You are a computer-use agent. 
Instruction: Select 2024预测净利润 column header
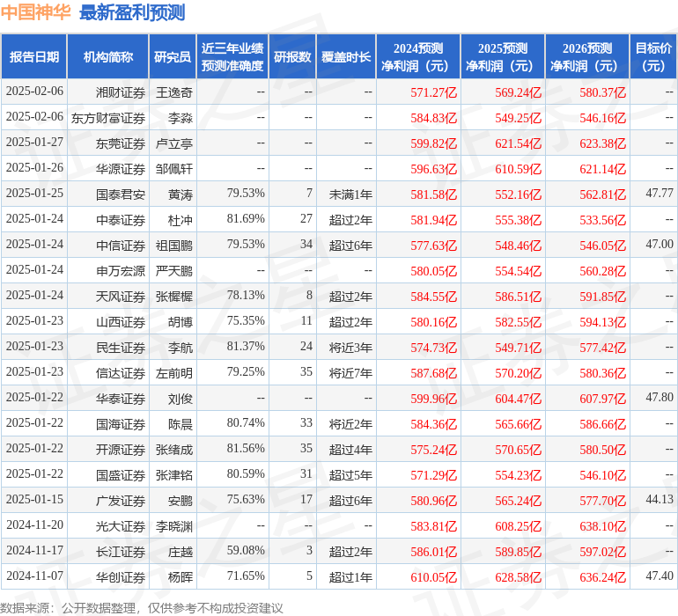[418, 56]
